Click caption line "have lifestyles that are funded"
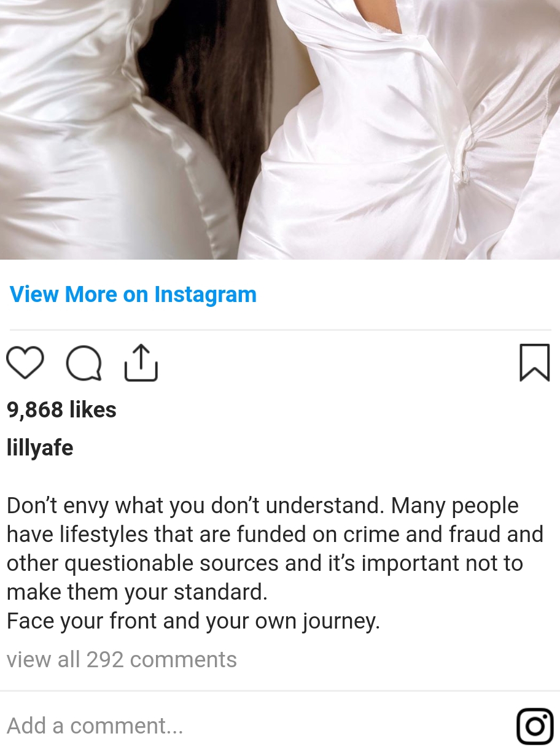The height and width of the screenshot is (755, 560). coord(275,535)
